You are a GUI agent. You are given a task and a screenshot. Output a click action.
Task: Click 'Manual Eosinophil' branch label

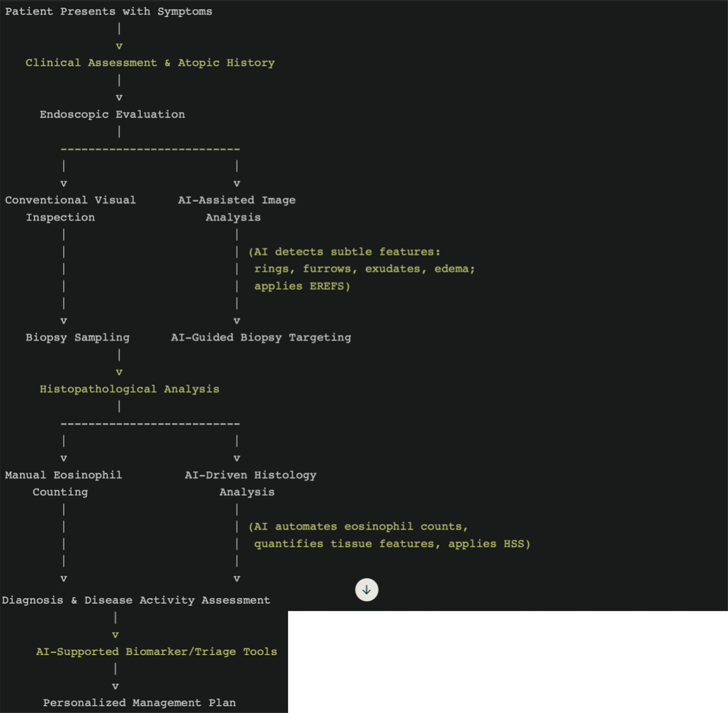pos(64,475)
